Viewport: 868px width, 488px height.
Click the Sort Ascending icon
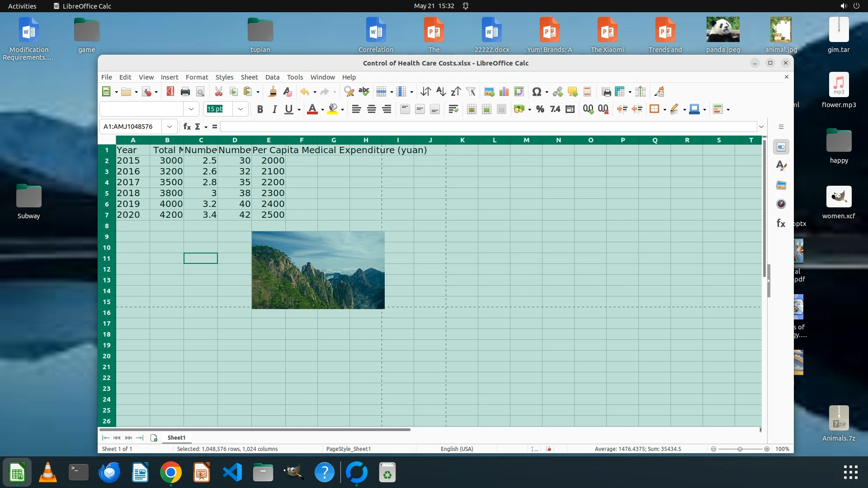click(441, 92)
